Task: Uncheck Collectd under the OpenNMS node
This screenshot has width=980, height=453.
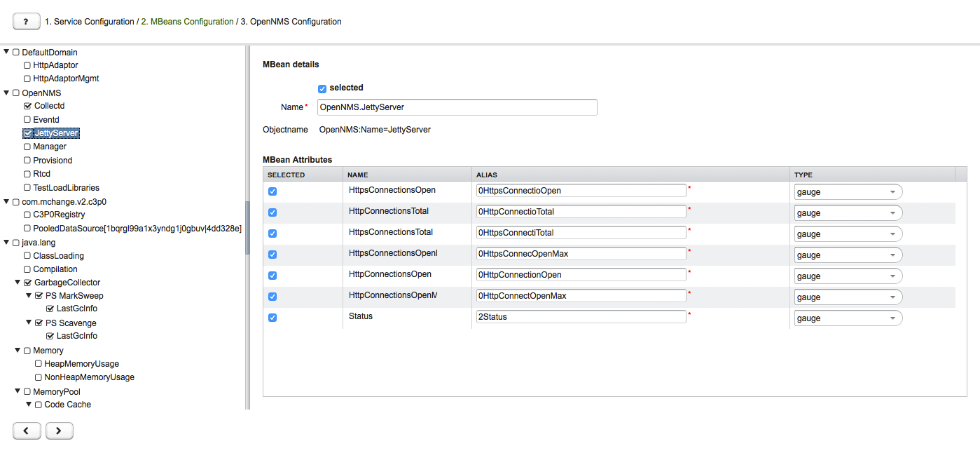Action: coord(27,106)
